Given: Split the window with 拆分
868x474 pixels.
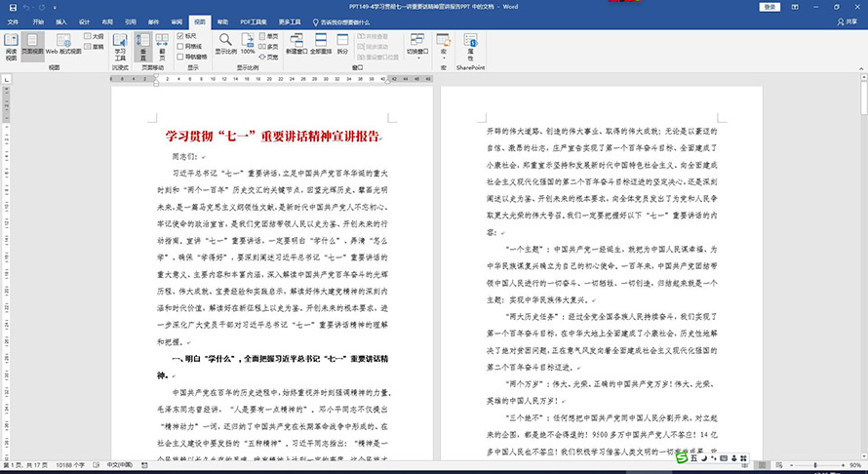Looking at the screenshot, I should (343, 43).
